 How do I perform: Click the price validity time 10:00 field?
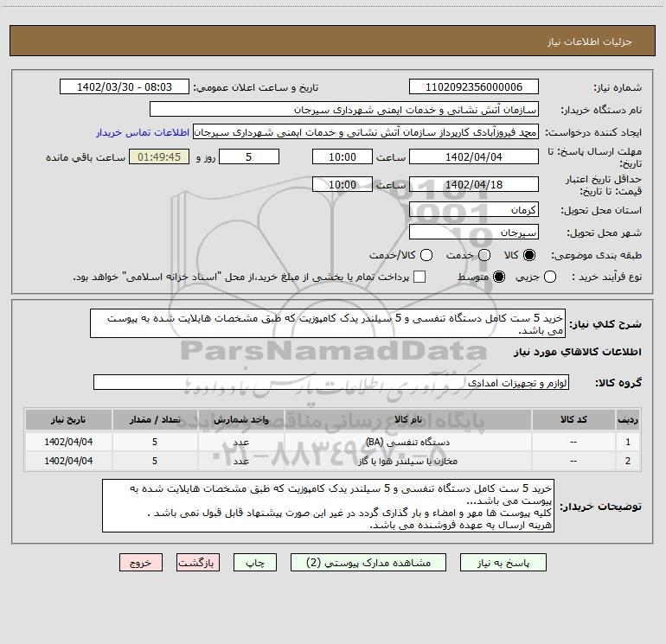click(343, 184)
